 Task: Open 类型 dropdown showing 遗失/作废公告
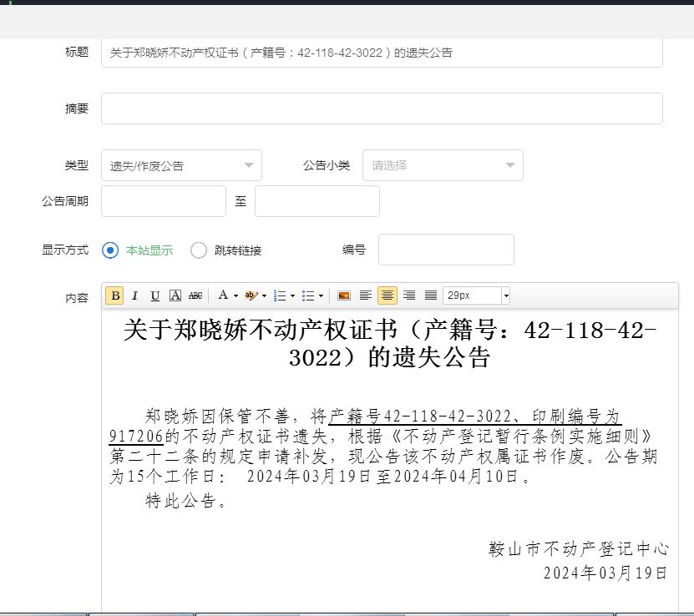(181, 165)
